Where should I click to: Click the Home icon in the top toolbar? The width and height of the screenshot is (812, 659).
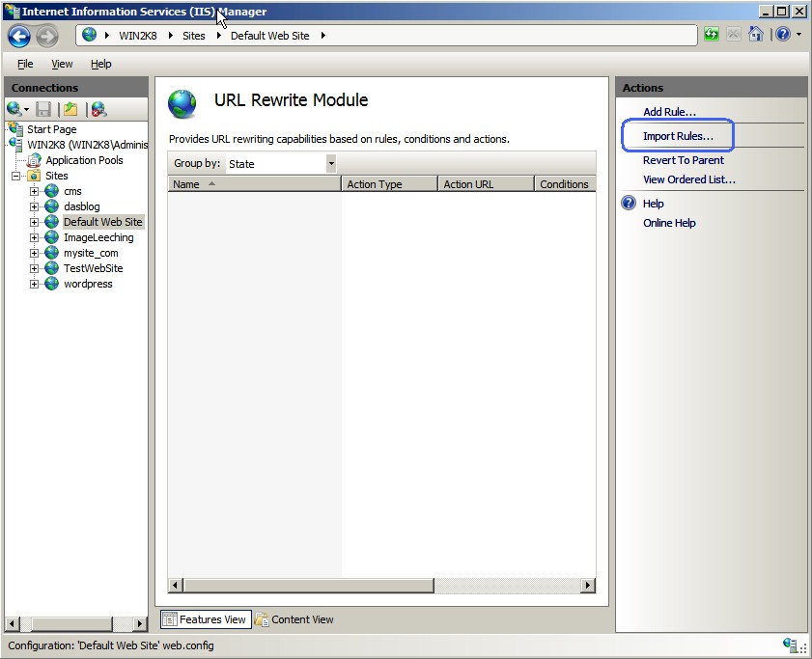(x=756, y=35)
